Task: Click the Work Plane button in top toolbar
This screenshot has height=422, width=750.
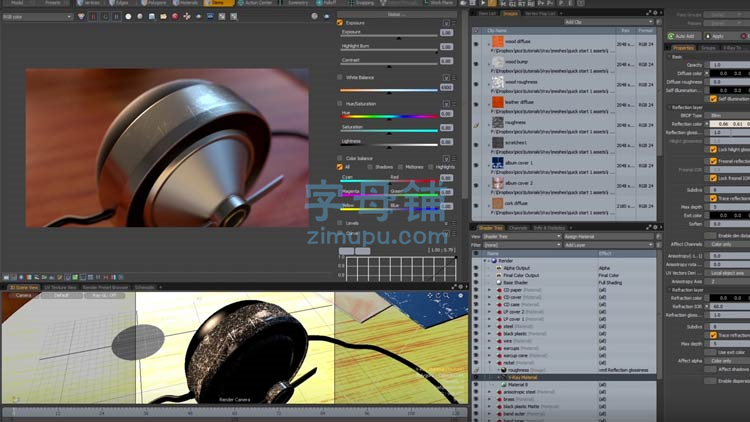Action: pyautogui.click(x=439, y=3)
